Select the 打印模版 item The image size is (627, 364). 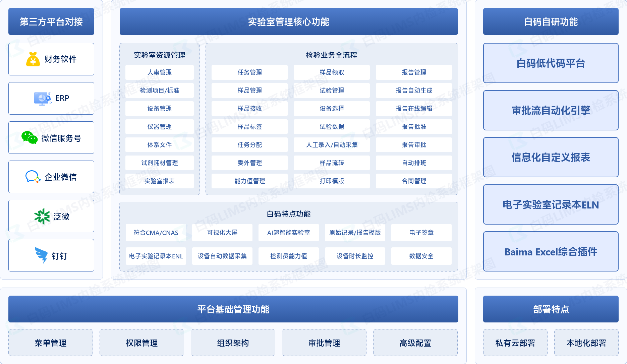pos(332,181)
